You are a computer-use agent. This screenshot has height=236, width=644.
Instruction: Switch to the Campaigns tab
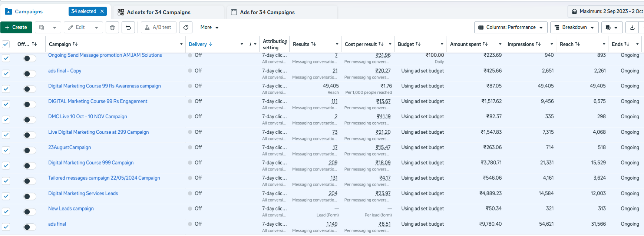pyautogui.click(x=29, y=11)
